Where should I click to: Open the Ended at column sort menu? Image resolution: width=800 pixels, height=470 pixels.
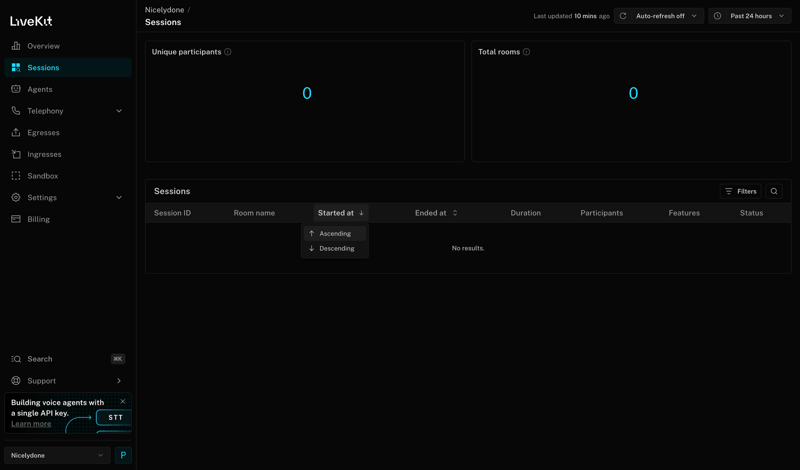[436, 213]
